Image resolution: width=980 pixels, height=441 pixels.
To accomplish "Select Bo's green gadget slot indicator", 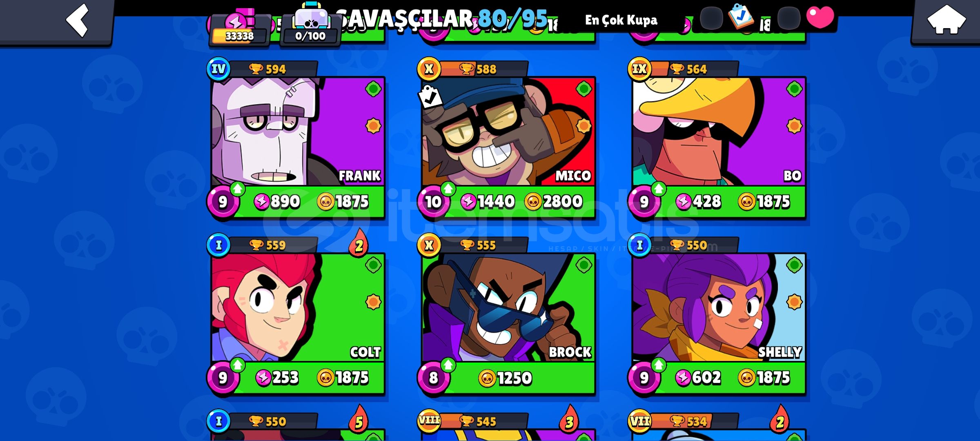I will click(794, 89).
